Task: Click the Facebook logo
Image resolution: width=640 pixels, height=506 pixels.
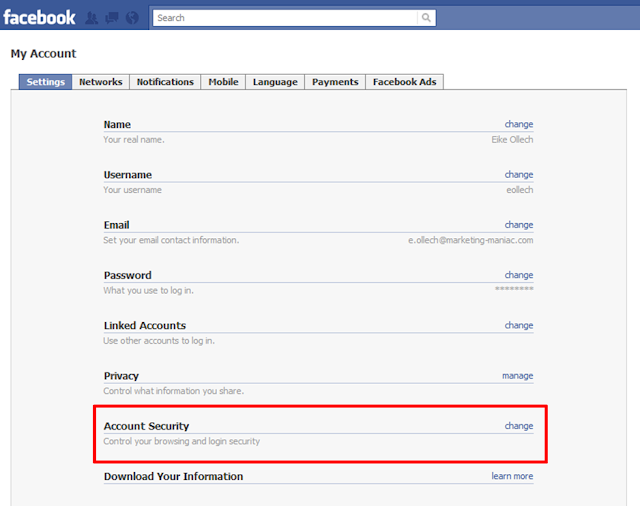Action: (x=39, y=18)
